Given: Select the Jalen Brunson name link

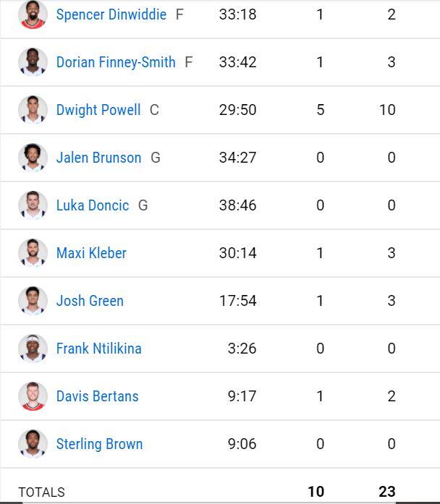Looking at the screenshot, I should 98,158.
